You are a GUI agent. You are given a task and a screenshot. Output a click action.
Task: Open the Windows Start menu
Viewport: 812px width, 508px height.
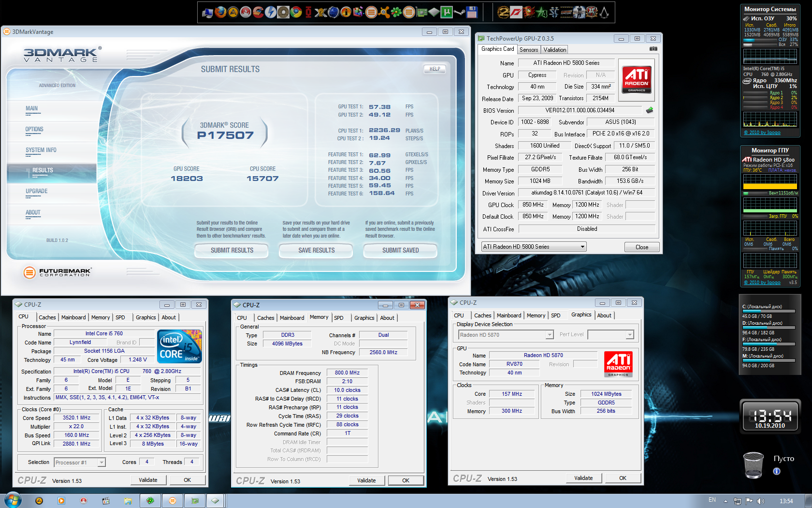[x=13, y=500]
